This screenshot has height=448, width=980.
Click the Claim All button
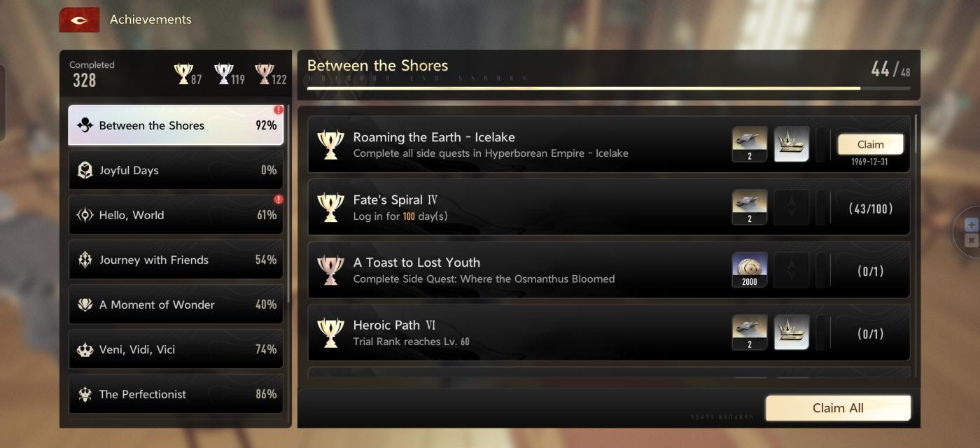coord(838,408)
